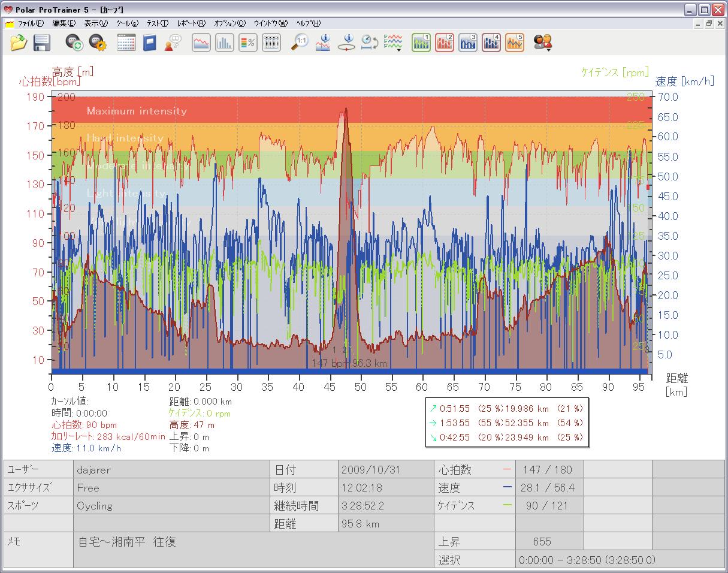Screen dimensions: 728x573
Task: Click the watch sync transfer icon
Action: [x=74, y=43]
